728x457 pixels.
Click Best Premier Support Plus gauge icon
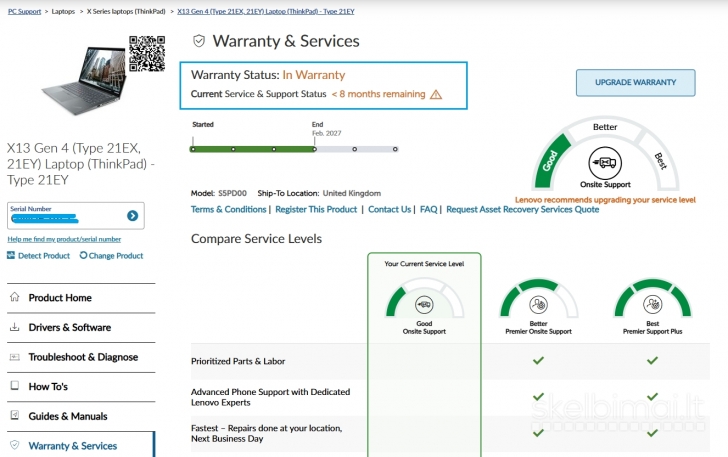pos(652,305)
